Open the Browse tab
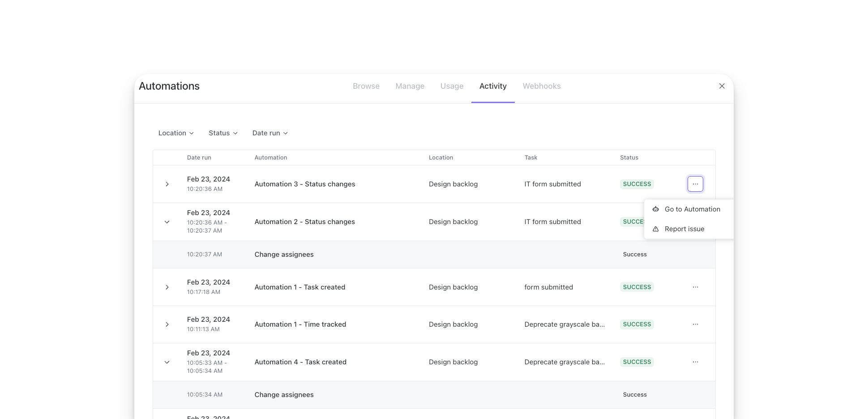The height and width of the screenshot is (419, 868). (366, 86)
